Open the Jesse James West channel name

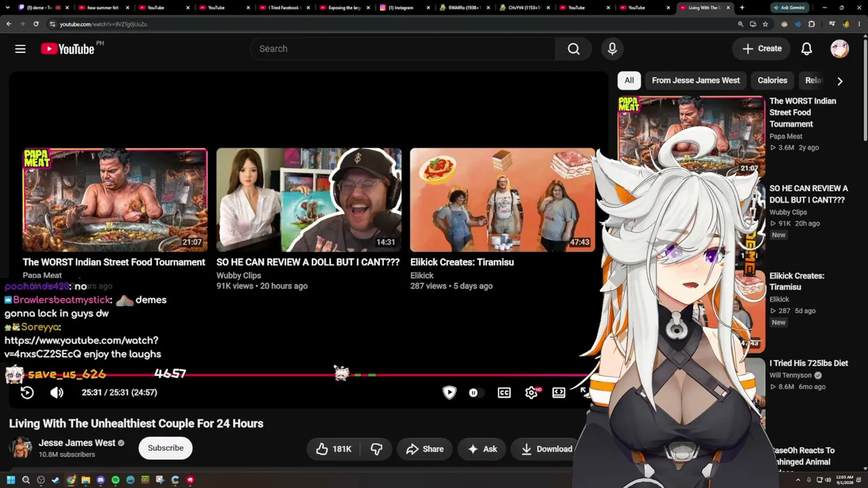(x=77, y=443)
